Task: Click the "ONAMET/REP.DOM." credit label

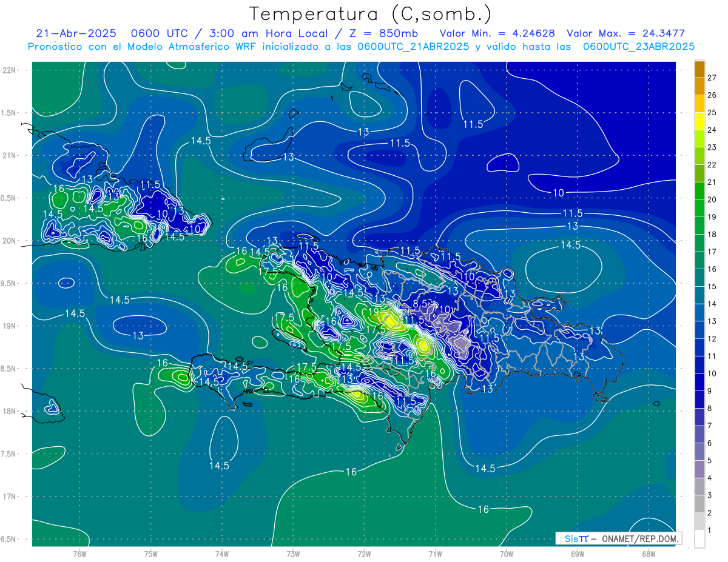Action: pyautogui.click(x=640, y=538)
